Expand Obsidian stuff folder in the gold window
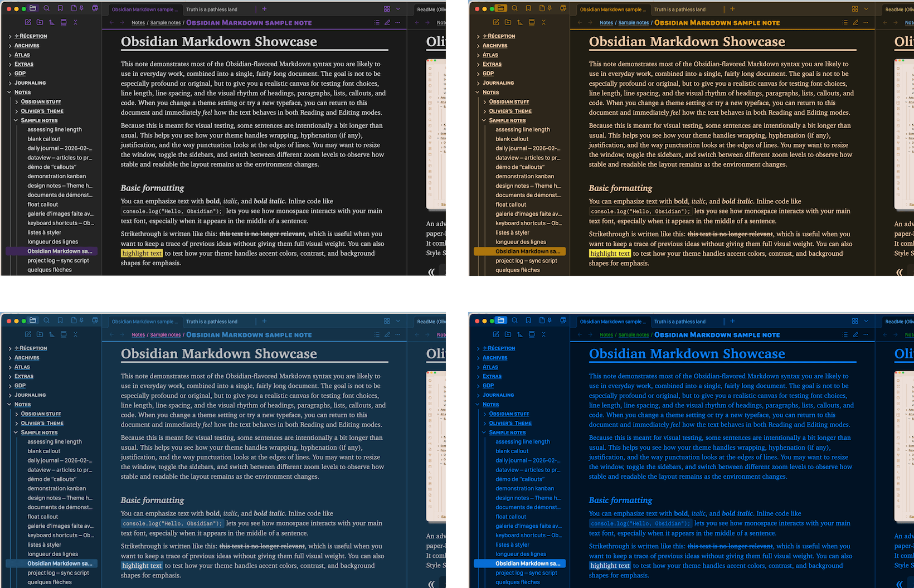This screenshot has width=914, height=588. pos(484,102)
